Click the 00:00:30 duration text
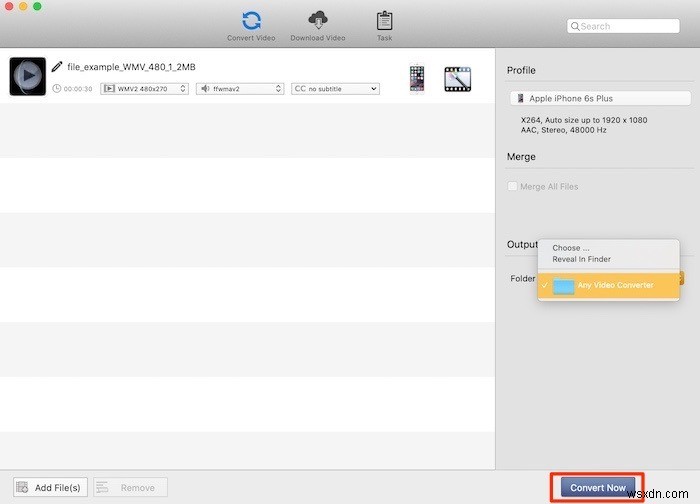Screen dimensions: 700x504 [x=78, y=89]
